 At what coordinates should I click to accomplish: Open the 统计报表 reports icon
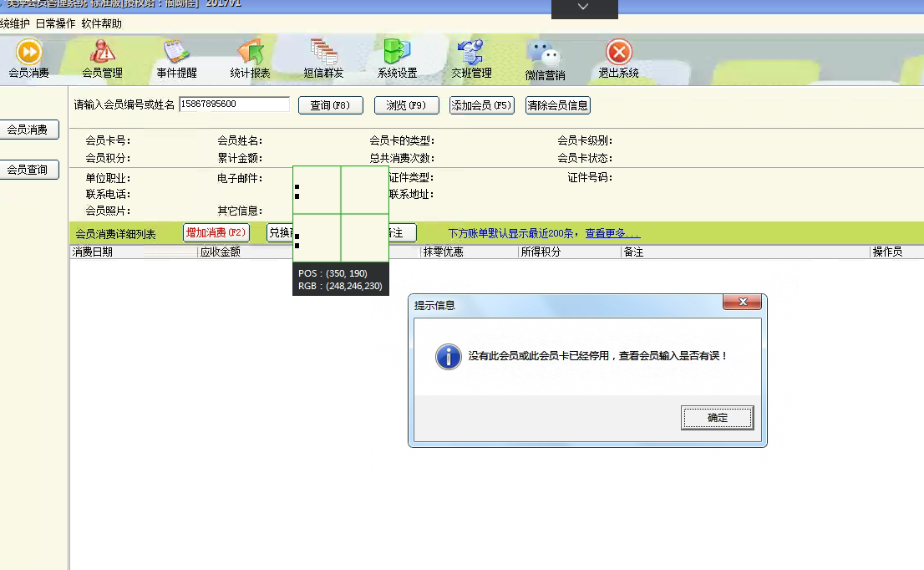point(250,53)
